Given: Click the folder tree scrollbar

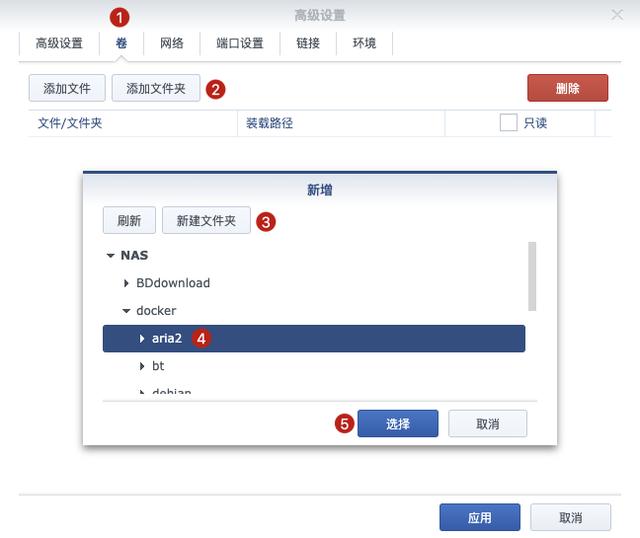Looking at the screenshot, I should coord(532,276).
